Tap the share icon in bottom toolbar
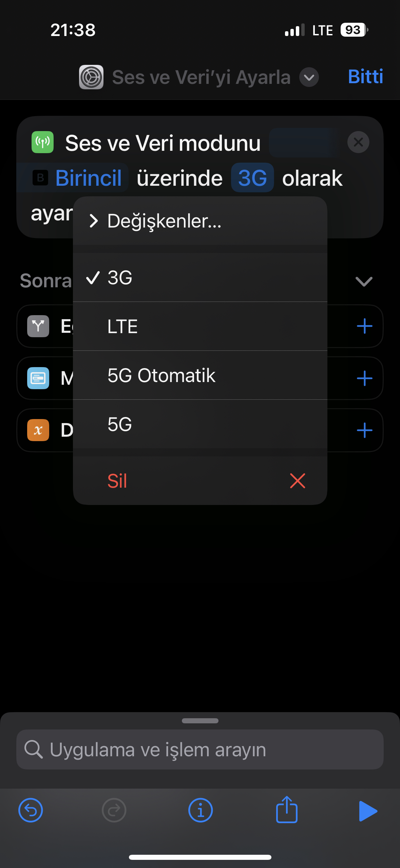The image size is (400, 868). [x=287, y=809]
